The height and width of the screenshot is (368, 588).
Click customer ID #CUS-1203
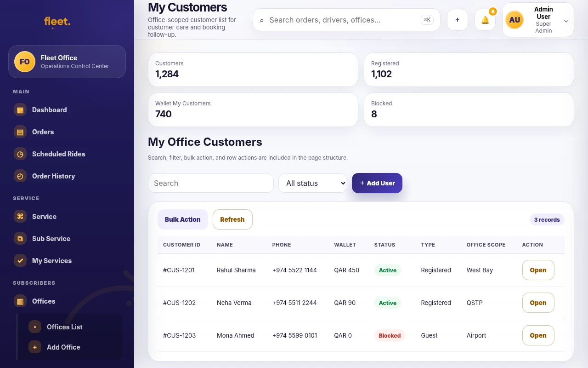(x=179, y=335)
